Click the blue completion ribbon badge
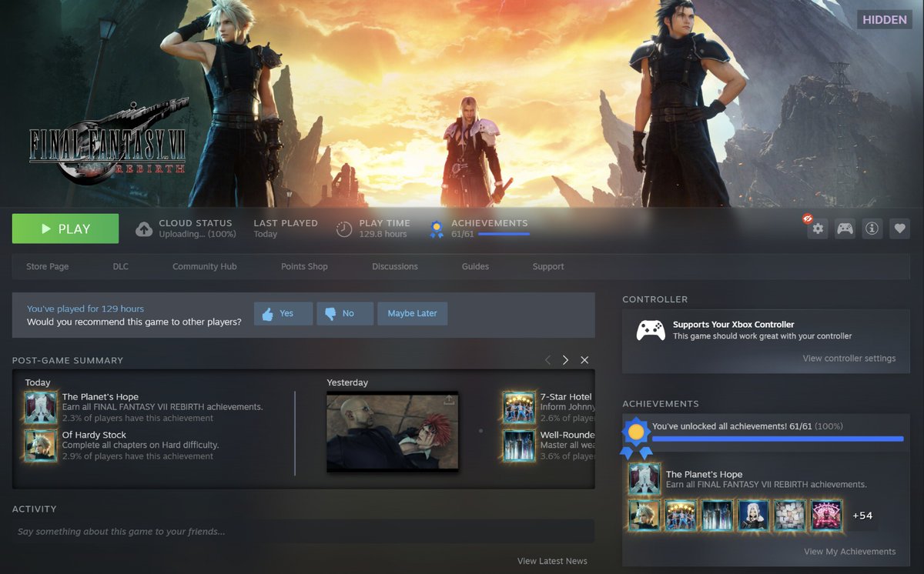Viewport: 924px width, 574px height. [x=636, y=436]
